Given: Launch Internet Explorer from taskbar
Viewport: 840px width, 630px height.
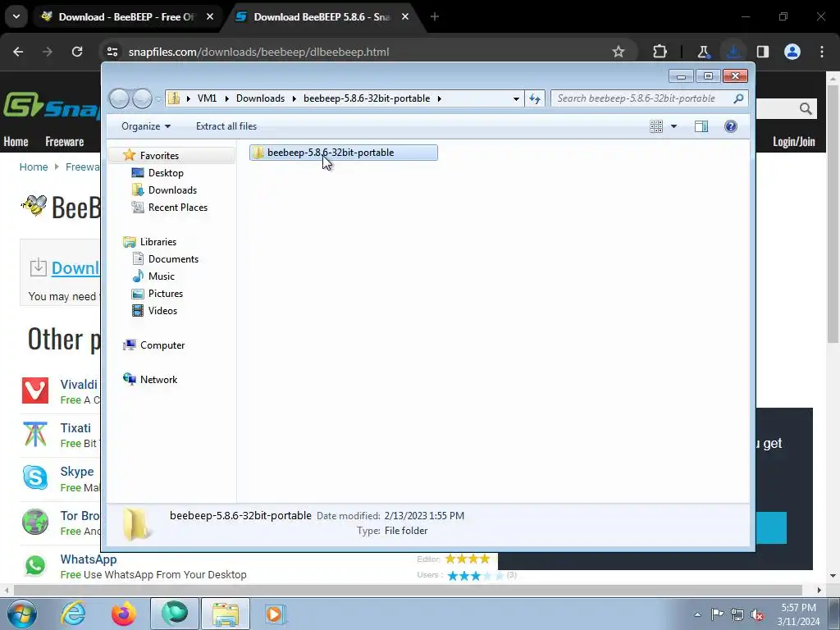Looking at the screenshot, I should (x=73, y=614).
